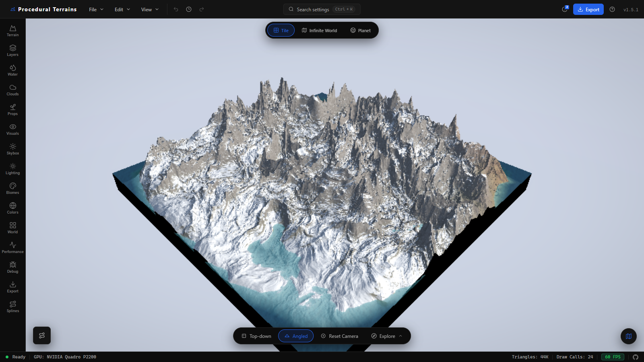Open the Visuals panel

tap(12, 130)
